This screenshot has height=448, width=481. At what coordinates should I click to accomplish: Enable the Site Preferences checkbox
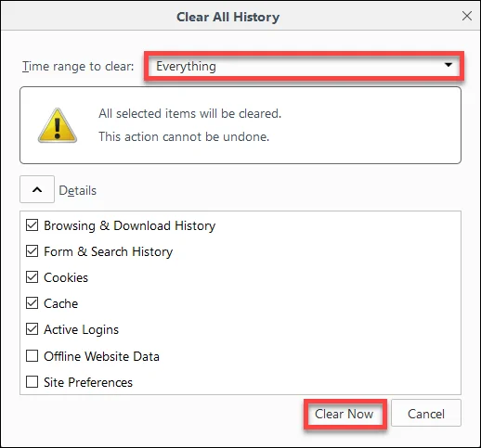click(32, 382)
